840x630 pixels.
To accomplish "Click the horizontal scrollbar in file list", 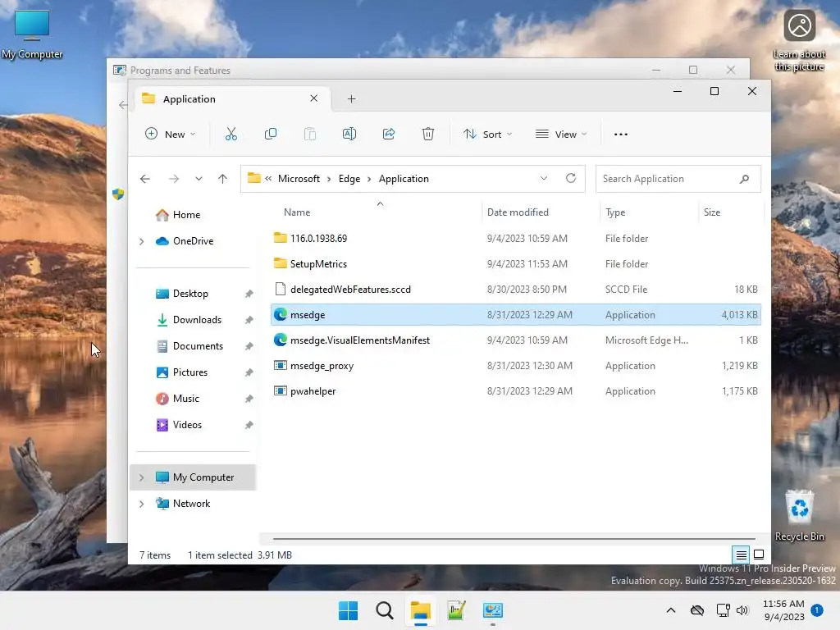I will (x=514, y=538).
